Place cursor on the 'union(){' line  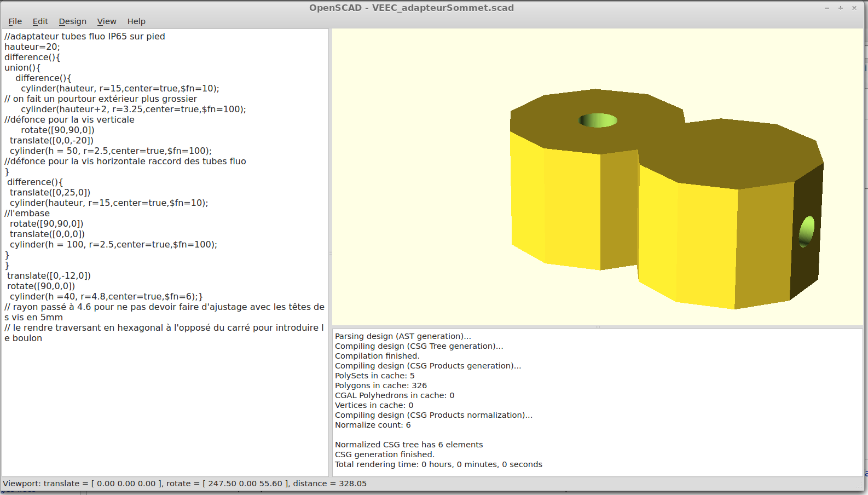pos(22,68)
